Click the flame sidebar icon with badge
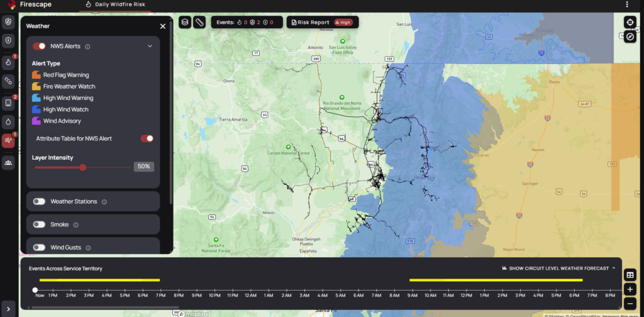Screen dimensions: 644x317 (x=8, y=62)
